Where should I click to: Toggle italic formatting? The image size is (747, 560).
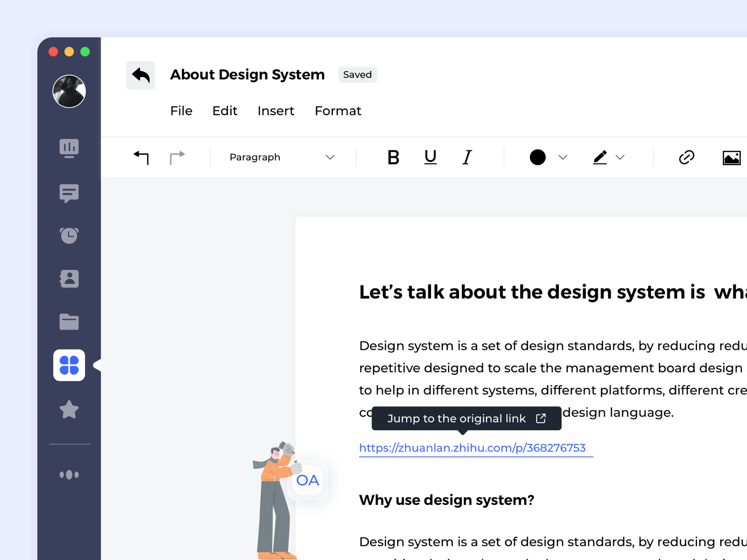(x=467, y=157)
